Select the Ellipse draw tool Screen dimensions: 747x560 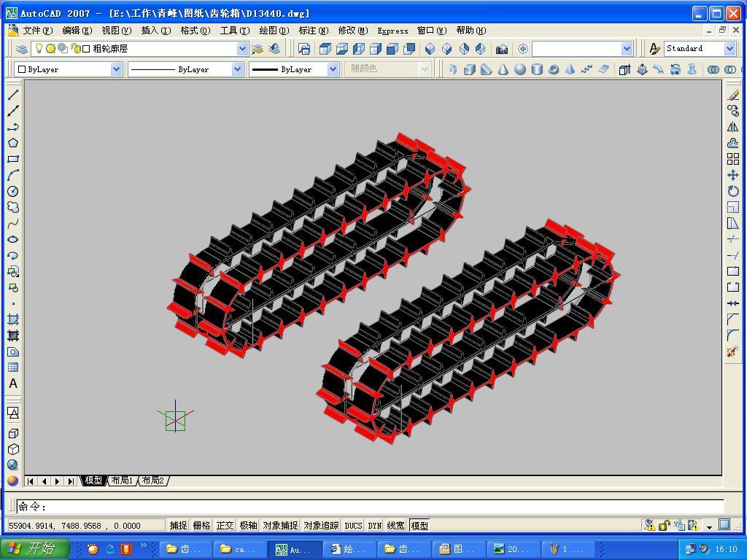click(x=13, y=239)
